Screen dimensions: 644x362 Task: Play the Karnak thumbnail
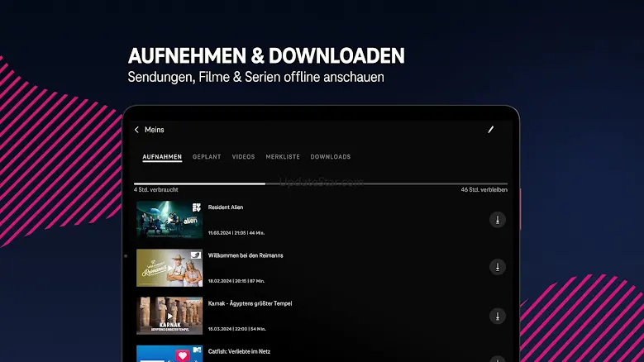(169, 316)
